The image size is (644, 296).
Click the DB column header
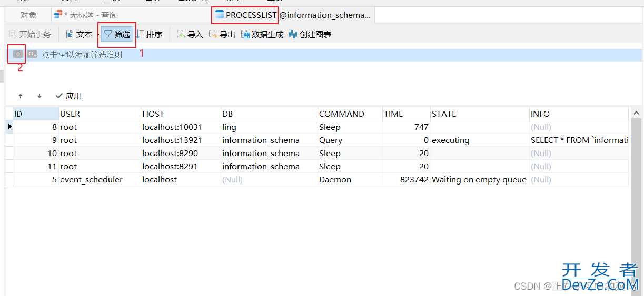click(269, 114)
